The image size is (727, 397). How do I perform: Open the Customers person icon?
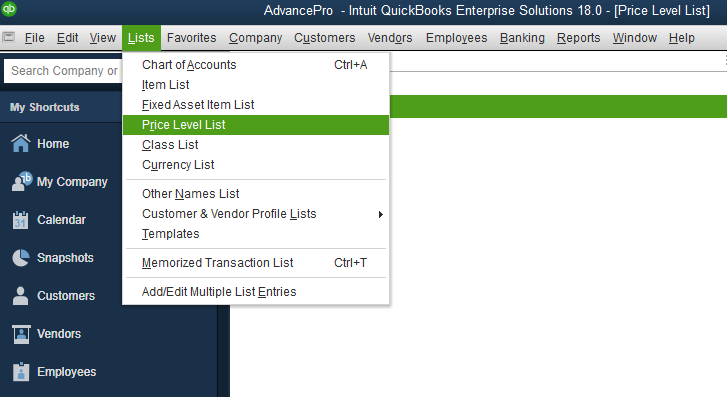click(20, 296)
